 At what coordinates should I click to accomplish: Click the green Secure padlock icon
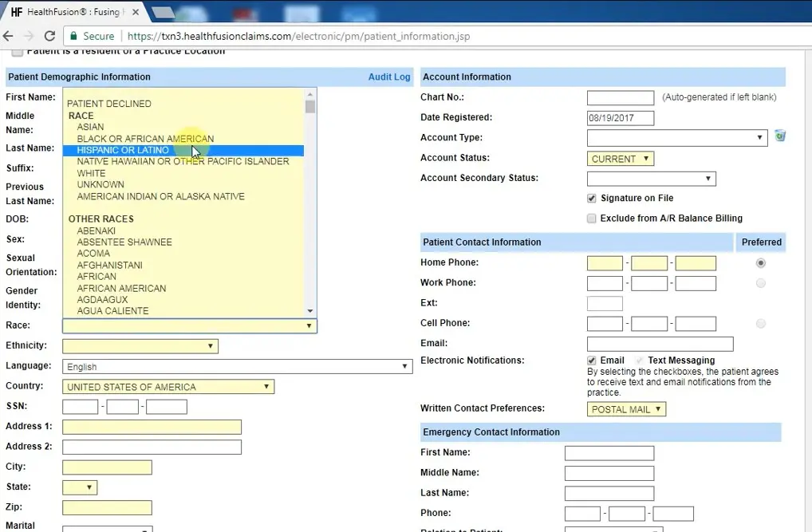pyautogui.click(x=73, y=37)
